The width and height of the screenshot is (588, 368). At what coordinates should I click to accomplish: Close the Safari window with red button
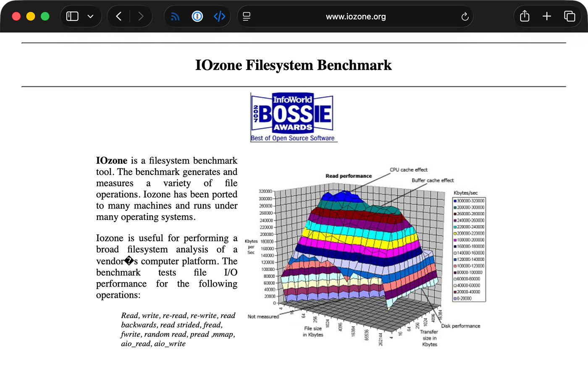point(16,16)
